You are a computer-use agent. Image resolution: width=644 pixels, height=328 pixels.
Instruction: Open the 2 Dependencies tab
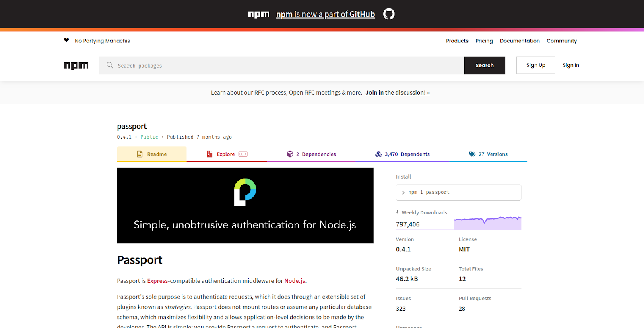pyautogui.click(x=311, y=154)
